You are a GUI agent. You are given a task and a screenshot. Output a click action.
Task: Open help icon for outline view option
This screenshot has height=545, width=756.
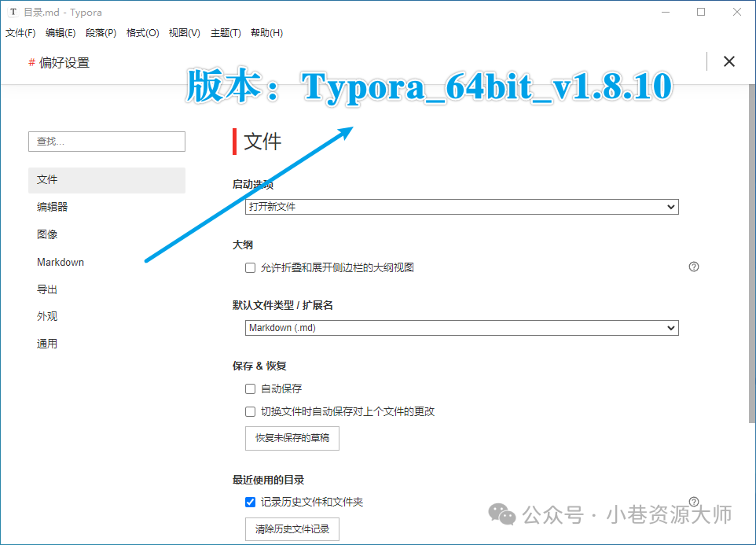click(694, 267)
